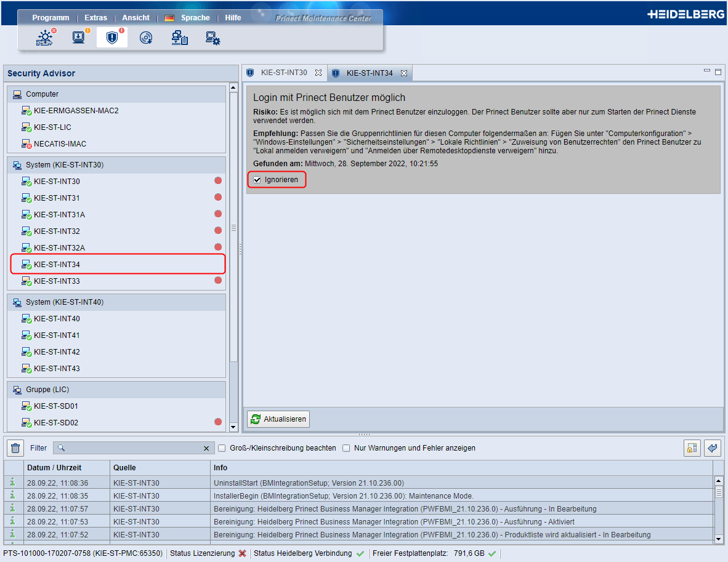The width and height of the screenshot is (728, 562).
Task: Close the KIE-ST-INT30 tab
Action: point(318,73)
